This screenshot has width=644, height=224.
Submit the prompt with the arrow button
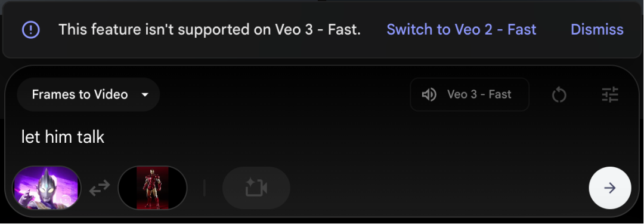[610, 188]
